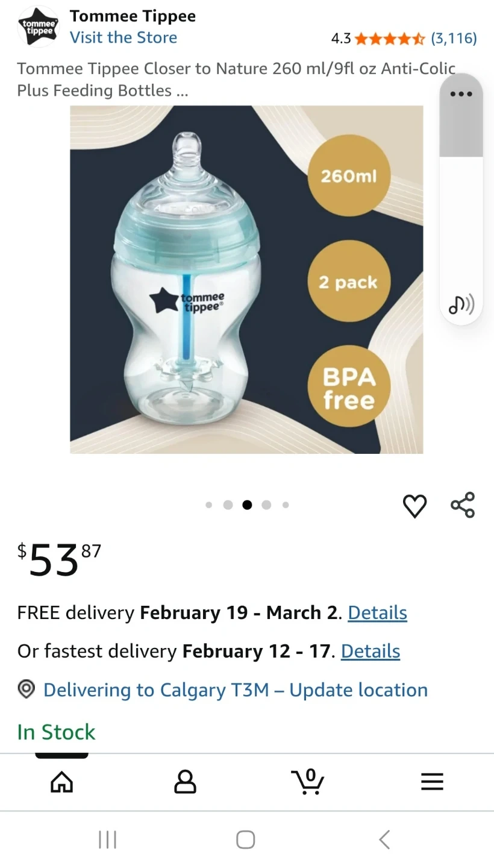Open Details for fastest delivery

tap(370, 651)
